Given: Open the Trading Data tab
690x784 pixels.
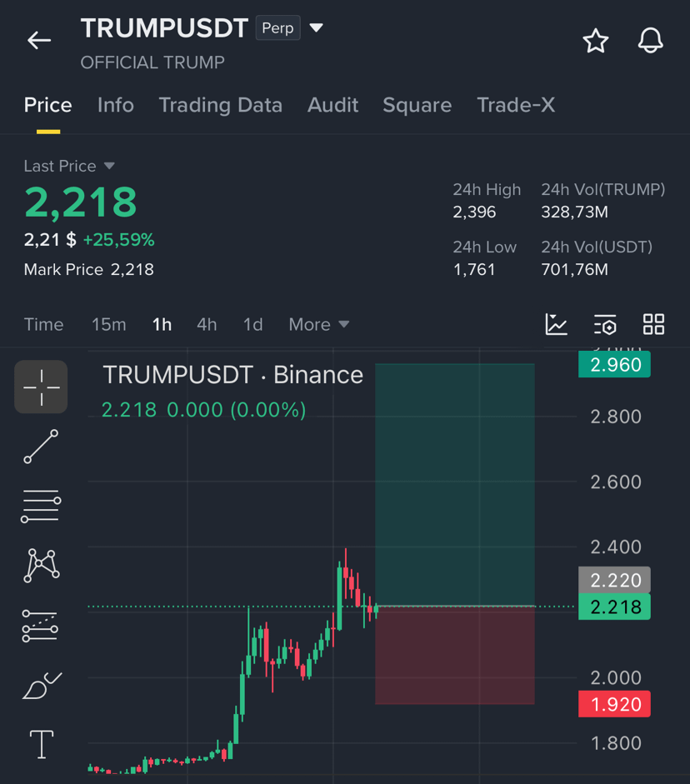Looking at the screenshot, I should (x=221, y=105).
